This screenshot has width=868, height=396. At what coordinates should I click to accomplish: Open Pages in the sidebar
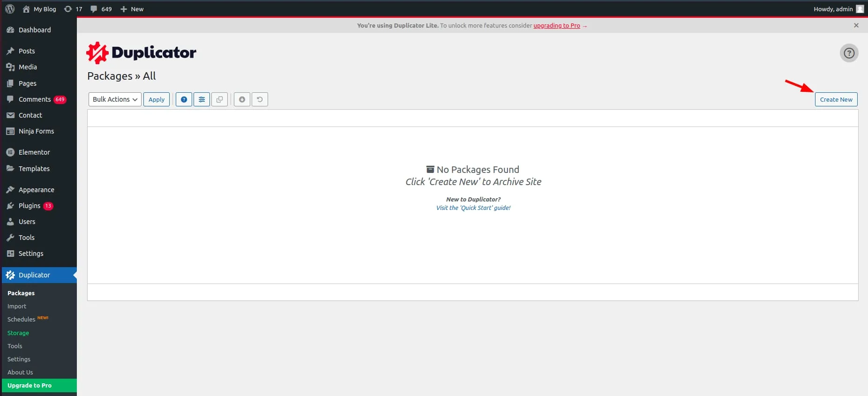(39, 83)
